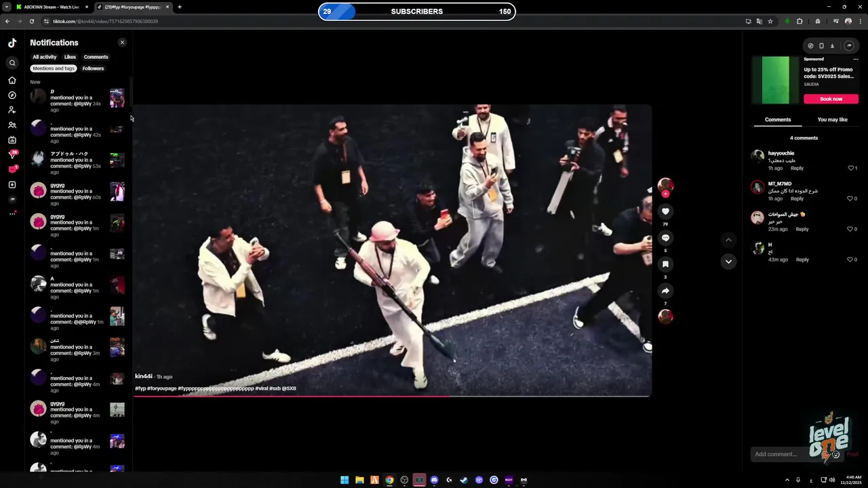Reply to the 23m ago comment
This screenshot has height=488, width=868.
(x=802, y=229)
